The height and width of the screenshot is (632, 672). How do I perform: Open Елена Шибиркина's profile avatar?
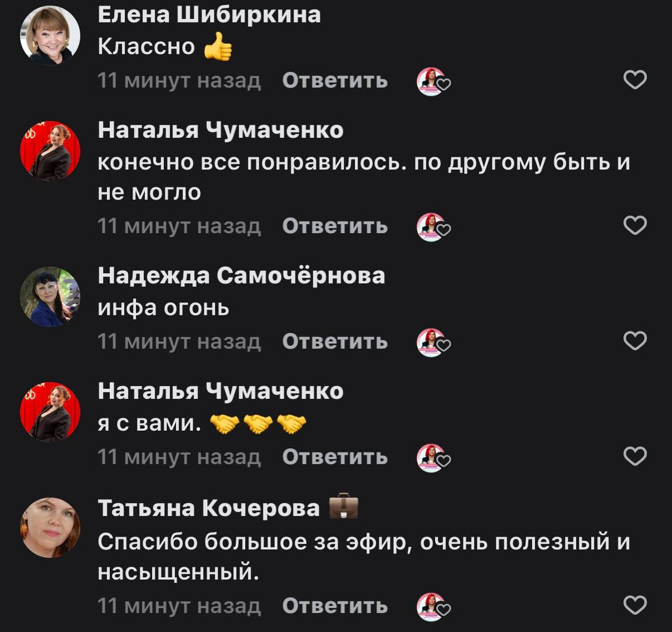[x=50, y=36]
